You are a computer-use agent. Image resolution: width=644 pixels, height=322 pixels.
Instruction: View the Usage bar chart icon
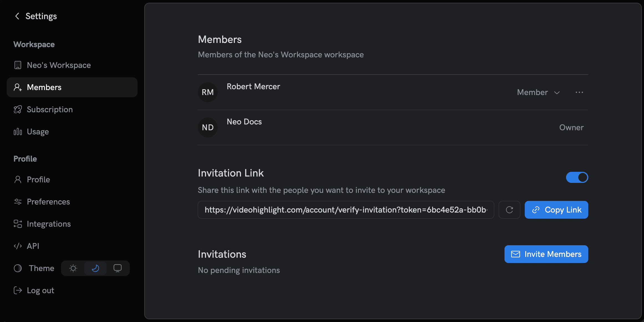pyautogui.click(x=17, y=131)
